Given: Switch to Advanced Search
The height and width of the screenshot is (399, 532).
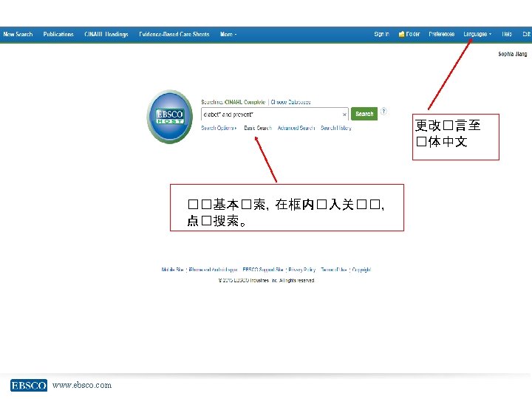Looking at the screenshot, I should coord(296,128).
